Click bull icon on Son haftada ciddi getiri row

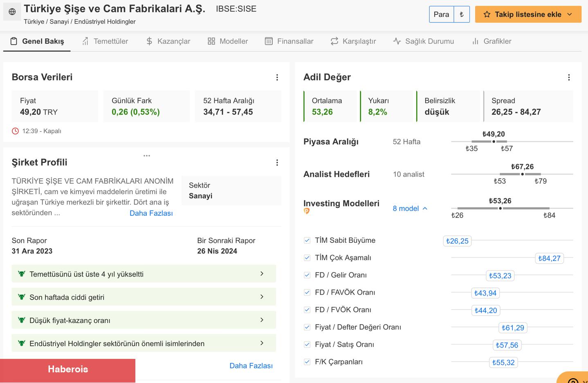pos(22,297)
